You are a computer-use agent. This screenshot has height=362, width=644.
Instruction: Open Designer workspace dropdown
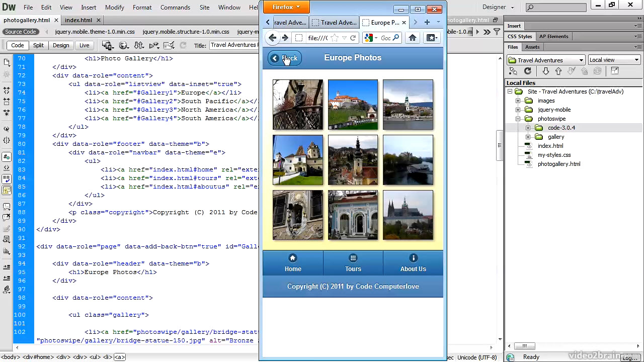click(x=498, y=7)
